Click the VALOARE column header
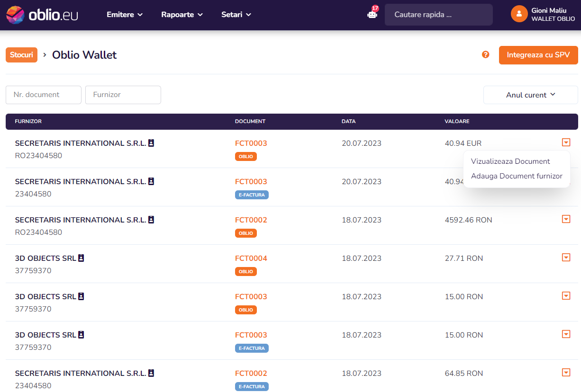 457,122
